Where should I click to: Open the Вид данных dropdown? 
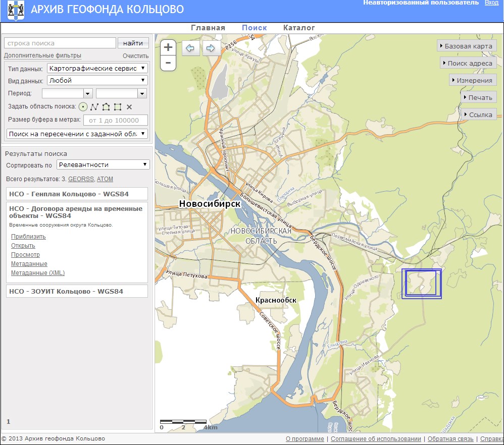pos(97,80)
